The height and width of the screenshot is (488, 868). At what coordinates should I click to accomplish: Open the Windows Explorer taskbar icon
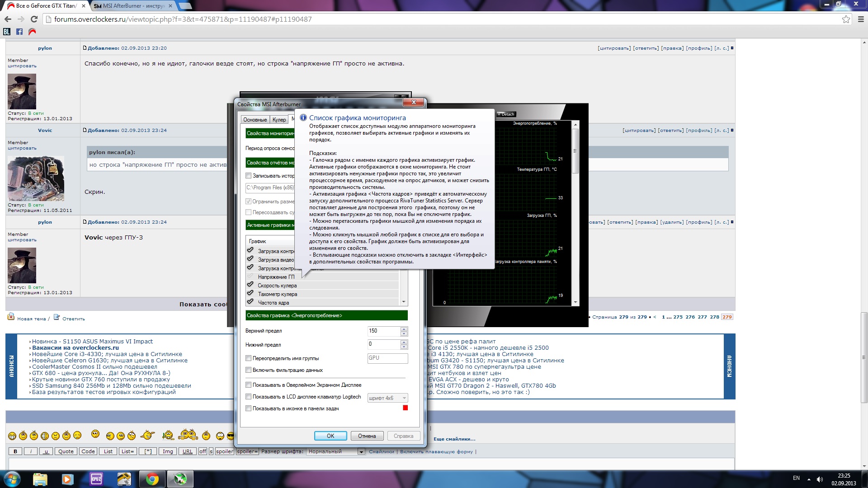tap(40, 479)
